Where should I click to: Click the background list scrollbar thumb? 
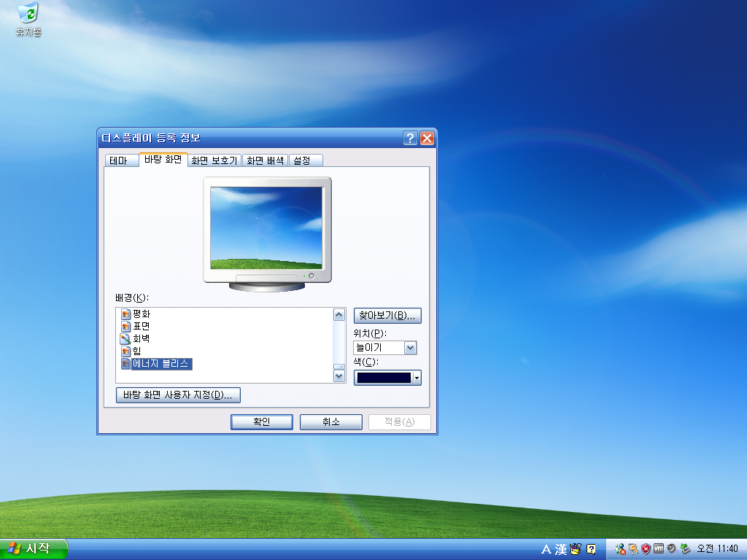click(338, 367)
